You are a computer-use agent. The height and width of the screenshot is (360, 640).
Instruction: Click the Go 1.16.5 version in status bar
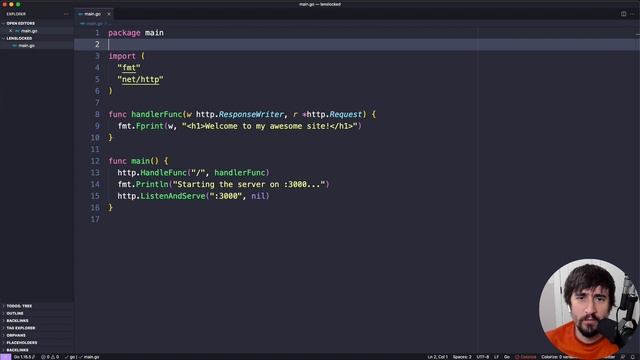(x=24, y=357)
